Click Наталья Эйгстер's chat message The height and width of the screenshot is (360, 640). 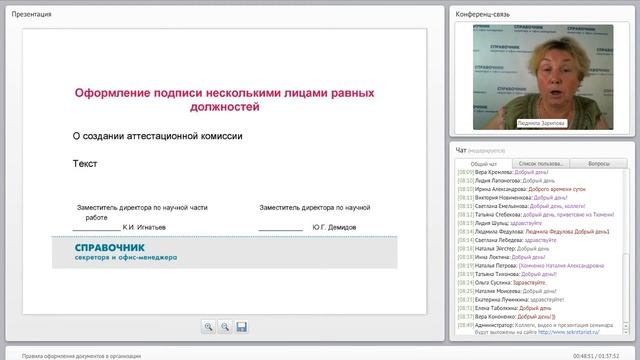[503, 249]
